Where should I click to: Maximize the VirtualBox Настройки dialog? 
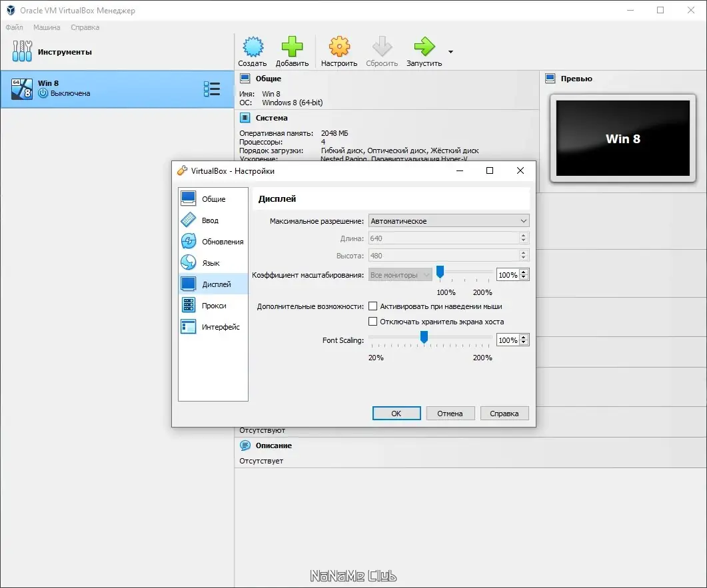tap(490, 170)
